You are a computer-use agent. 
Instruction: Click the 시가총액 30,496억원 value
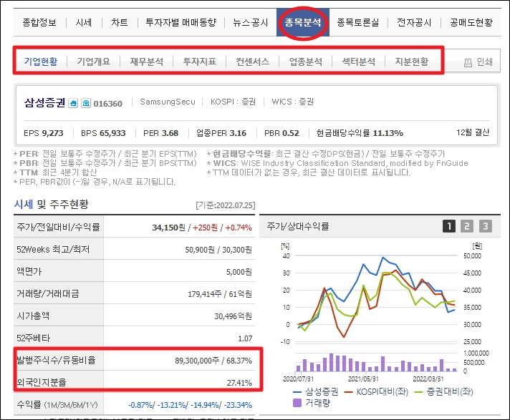pyautogui.click(x=233, y=316)
